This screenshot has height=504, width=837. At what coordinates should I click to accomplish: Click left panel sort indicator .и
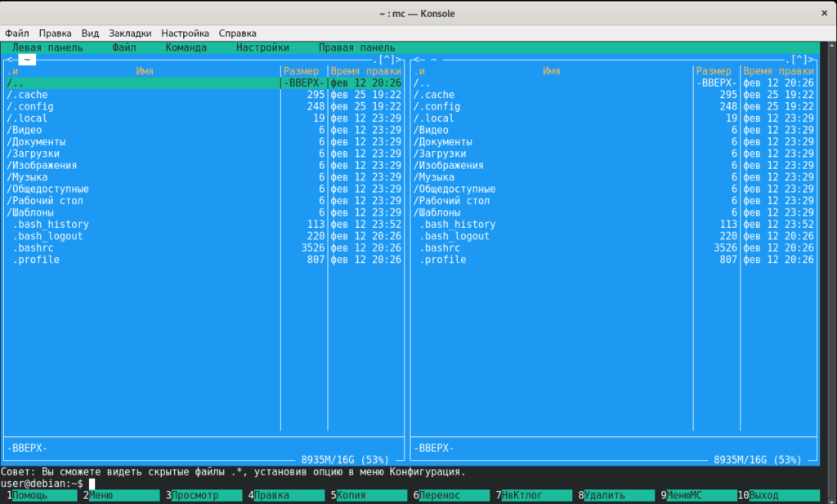tap(12, 71)
